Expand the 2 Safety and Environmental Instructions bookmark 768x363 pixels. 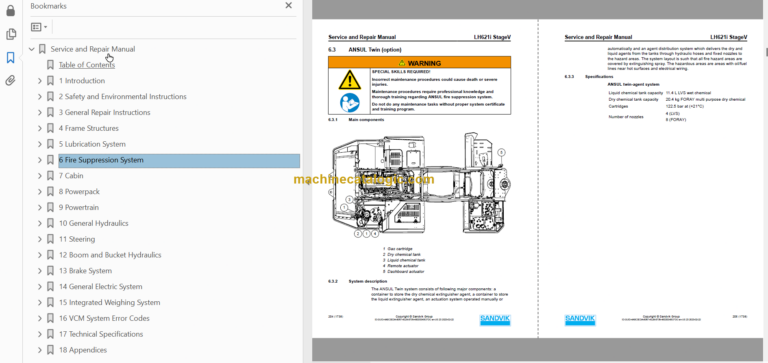pos(40,97)
